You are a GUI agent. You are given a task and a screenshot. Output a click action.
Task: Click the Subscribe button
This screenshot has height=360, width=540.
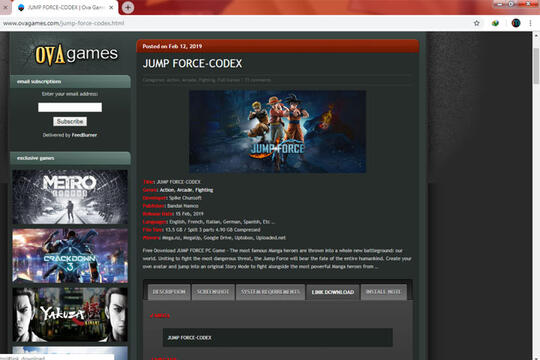[70, 121]
